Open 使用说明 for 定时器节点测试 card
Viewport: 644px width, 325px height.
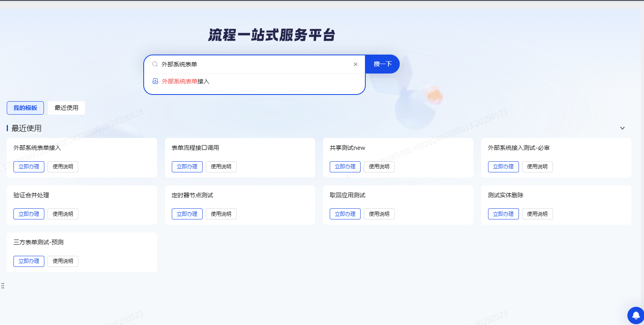(221, 214)
